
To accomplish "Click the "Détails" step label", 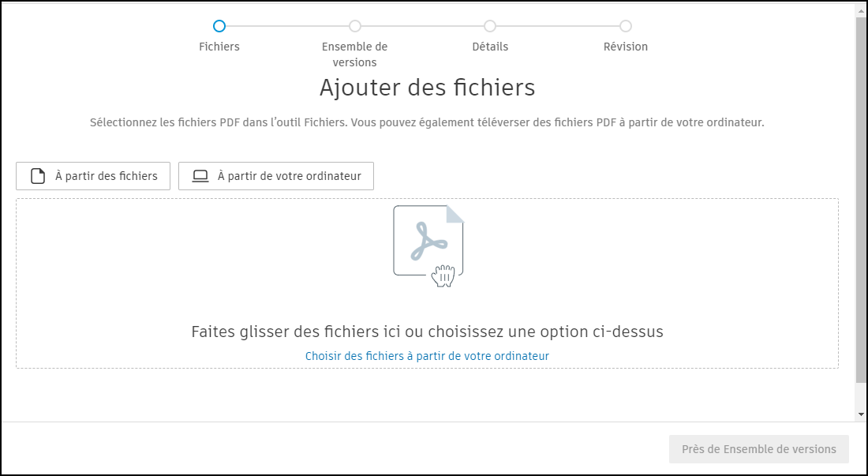I will coord(490,47).
